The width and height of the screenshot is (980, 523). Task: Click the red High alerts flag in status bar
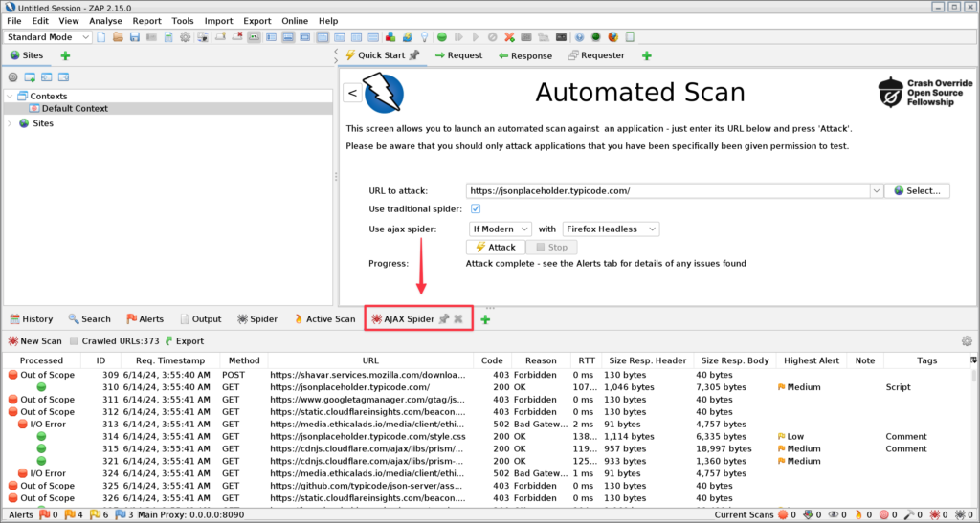(44, 515)
